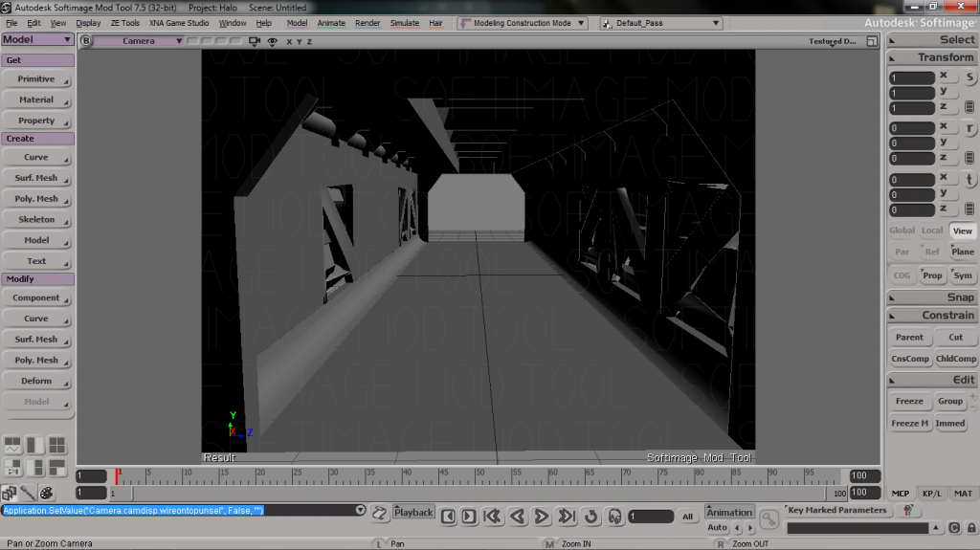
Task: Click the red key marker icon
Action: click(907, 511)
